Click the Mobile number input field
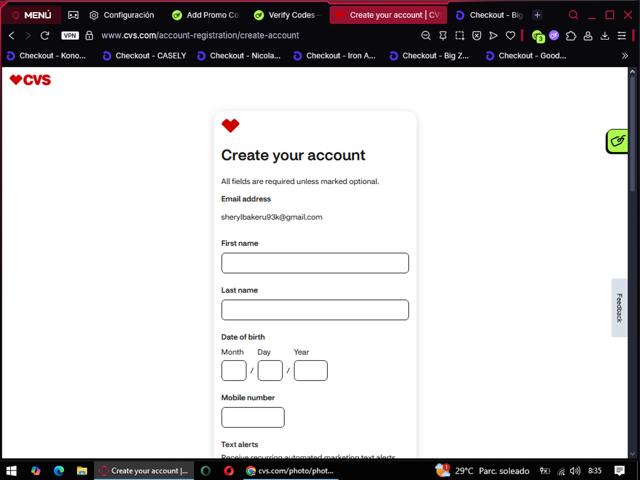 253,417
